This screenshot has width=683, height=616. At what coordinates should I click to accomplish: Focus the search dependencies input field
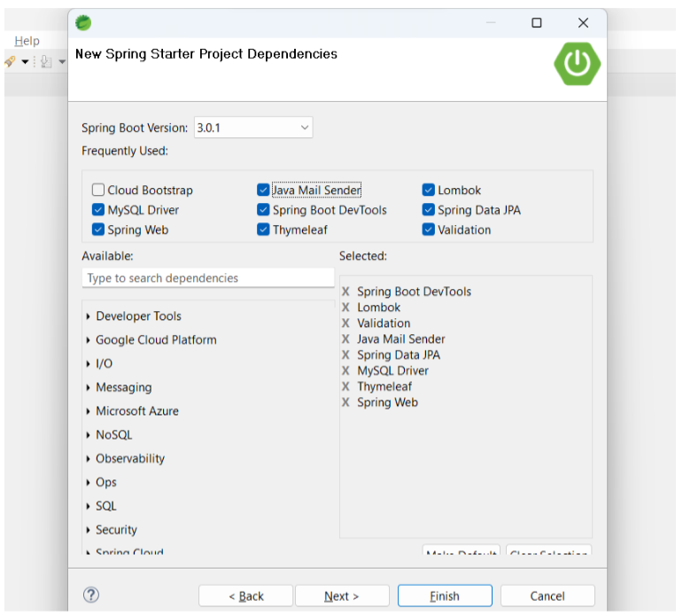[208, 278]
